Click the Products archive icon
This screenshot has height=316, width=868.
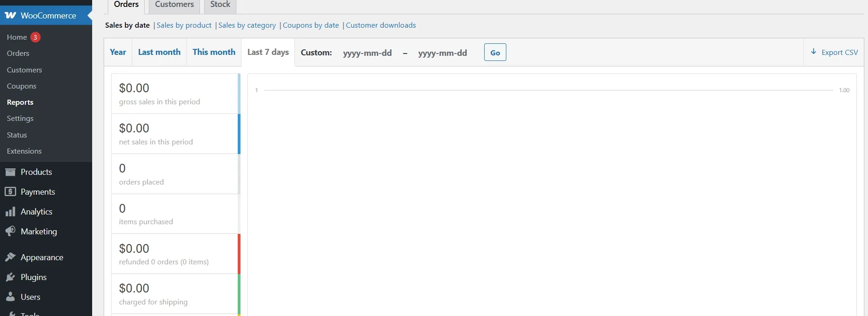[10, 172]
